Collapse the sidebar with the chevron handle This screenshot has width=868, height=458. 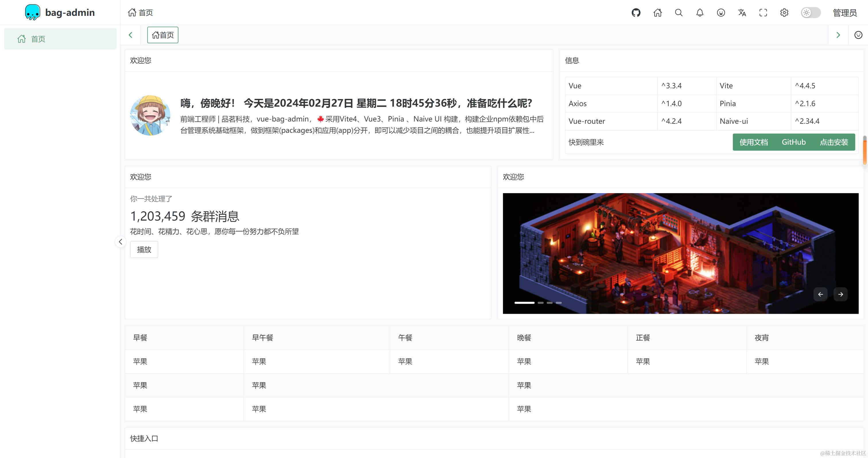tap(120, 241)
